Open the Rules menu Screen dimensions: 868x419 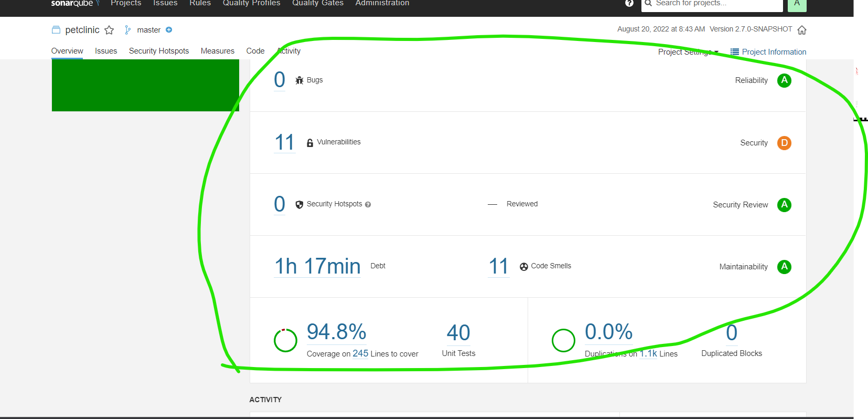[x=200, y=3]
